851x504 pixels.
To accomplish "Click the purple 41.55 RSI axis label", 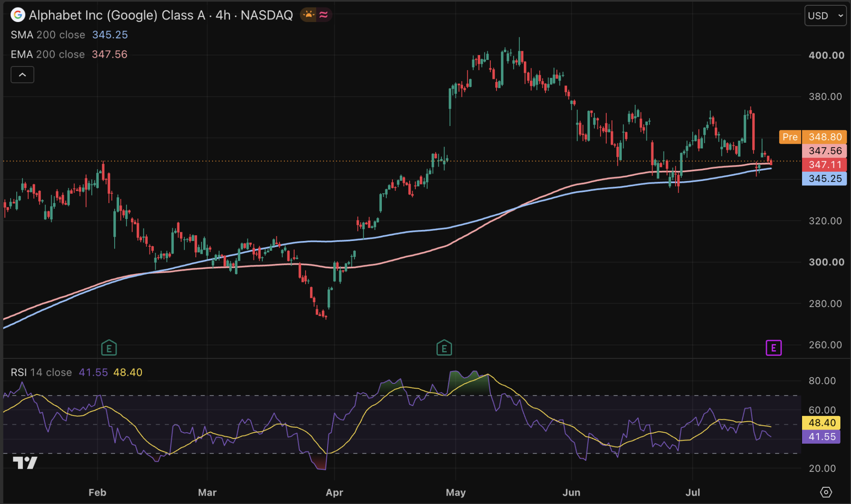I will (x=821, y=437).
